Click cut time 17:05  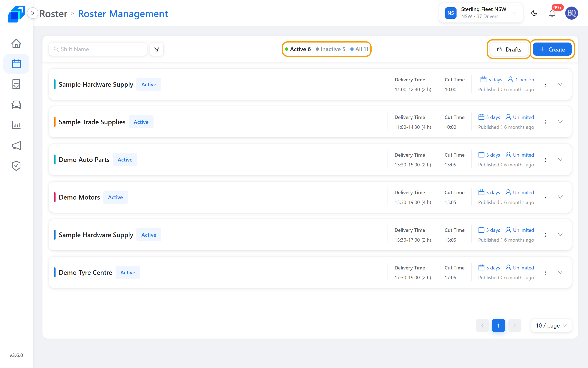(450, 277)
